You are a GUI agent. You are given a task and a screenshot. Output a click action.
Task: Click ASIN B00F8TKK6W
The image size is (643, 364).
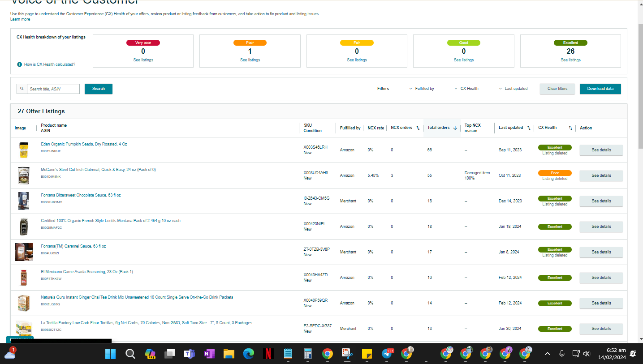click(x=51, y=279)
